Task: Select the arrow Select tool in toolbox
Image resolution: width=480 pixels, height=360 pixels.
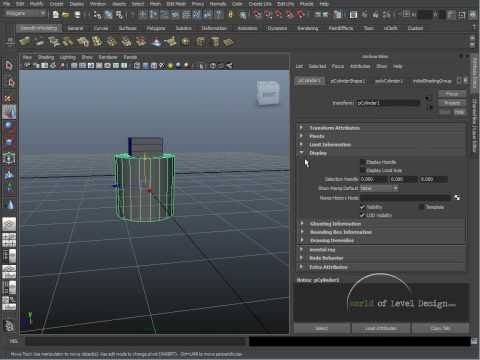Action: pos(9,66)
